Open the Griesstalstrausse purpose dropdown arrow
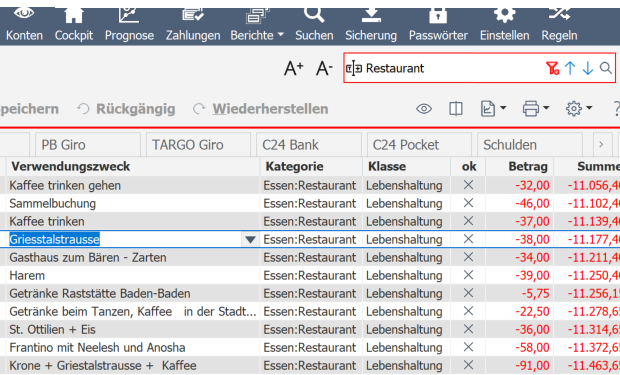Screen dimensions: 620x375 (x=250, y=240)
